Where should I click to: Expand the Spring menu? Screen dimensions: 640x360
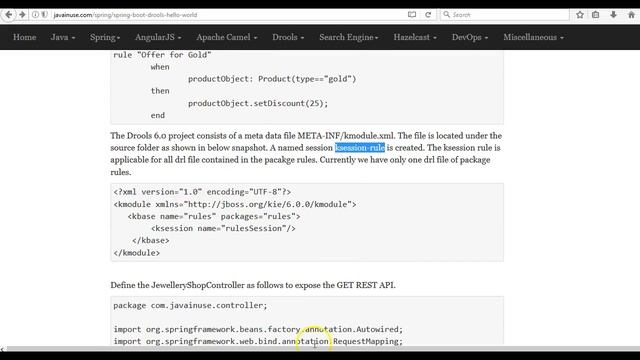[x=105, y=37]
